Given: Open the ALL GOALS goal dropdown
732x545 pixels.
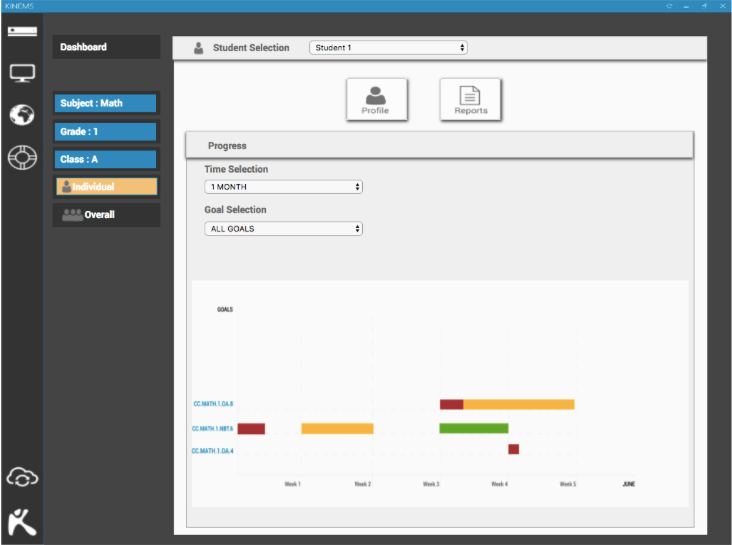Looking at the screenshot, I should point(283,229).
